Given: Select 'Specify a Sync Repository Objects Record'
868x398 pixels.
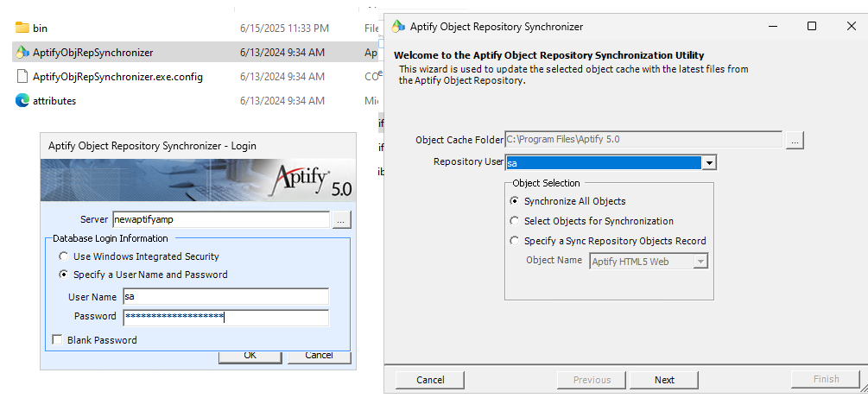Looking at the screenshot, I should 515,241.
